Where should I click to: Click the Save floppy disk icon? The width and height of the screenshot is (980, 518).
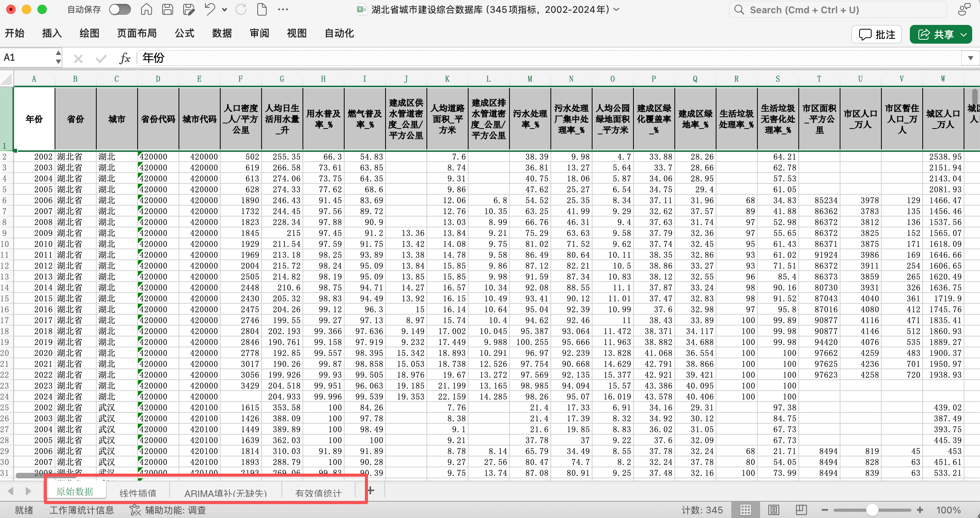pos(168,9)
